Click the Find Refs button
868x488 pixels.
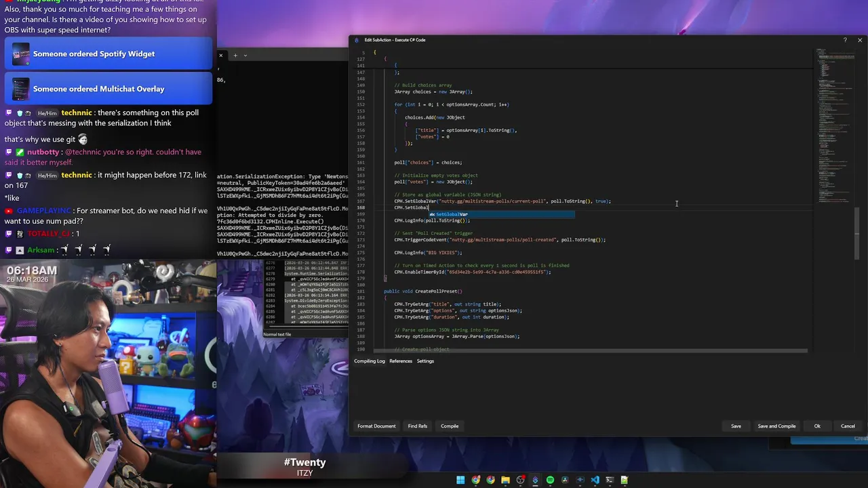click(x=418, y=426)
